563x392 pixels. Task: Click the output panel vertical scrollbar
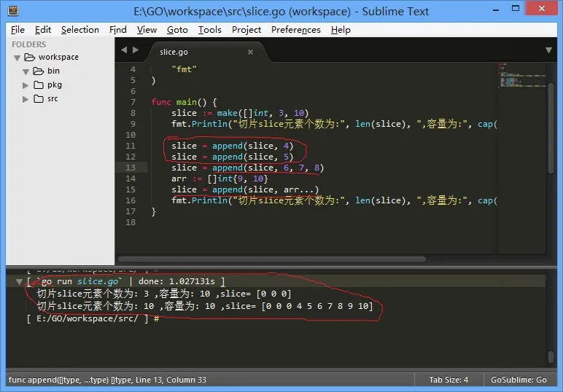coord(551,357)
